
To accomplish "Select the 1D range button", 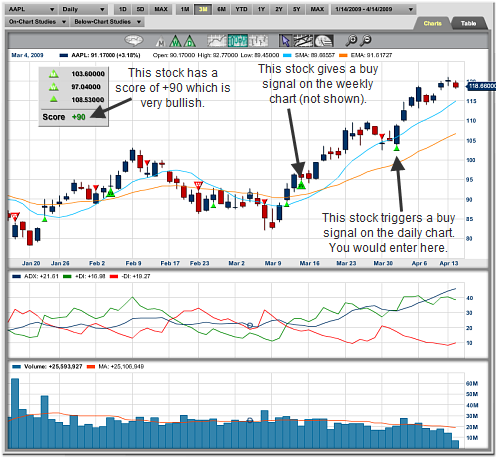I will point(123,9).
